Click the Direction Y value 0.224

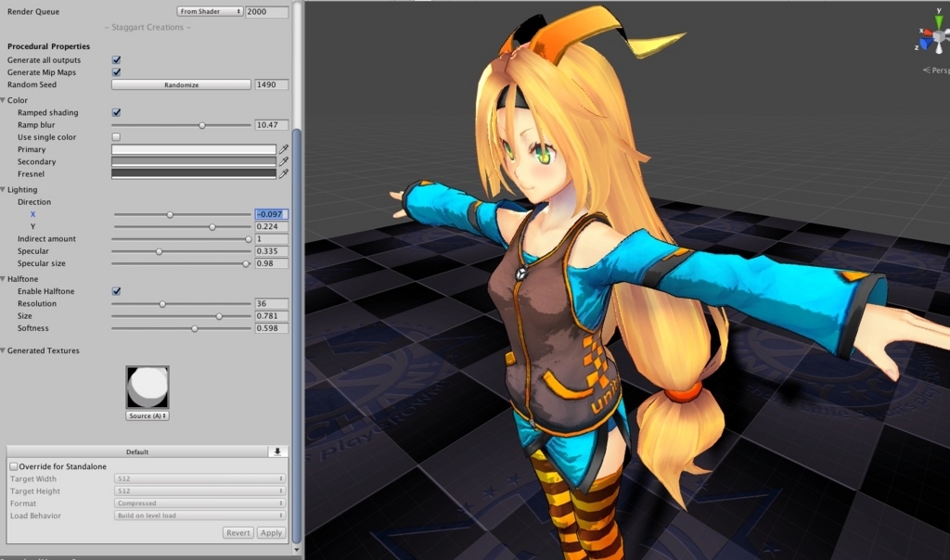(x=271, y=226)
